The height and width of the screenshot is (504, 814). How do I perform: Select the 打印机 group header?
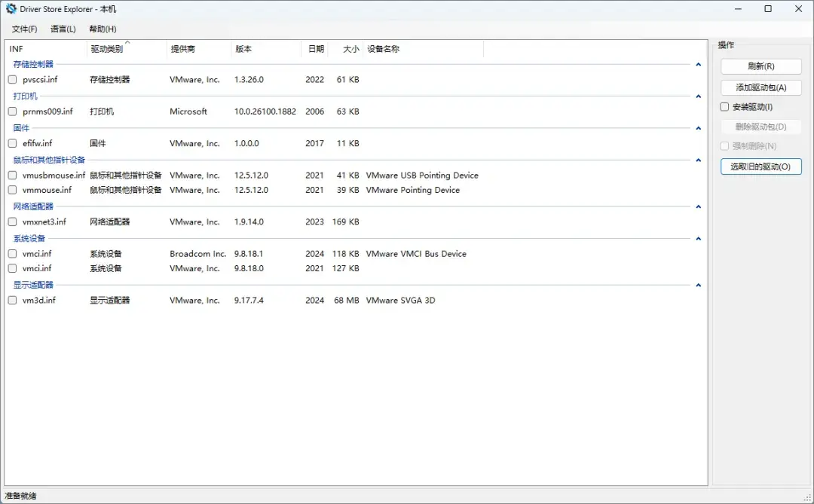pos(26,96)
